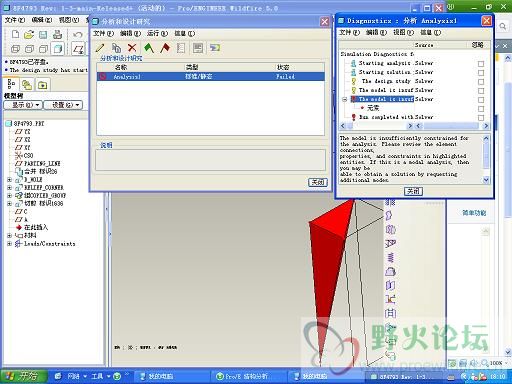The width and height of the screenshot is (512, 384).
Task: Tick the checkbox beside The design study row
Action: 481,82
